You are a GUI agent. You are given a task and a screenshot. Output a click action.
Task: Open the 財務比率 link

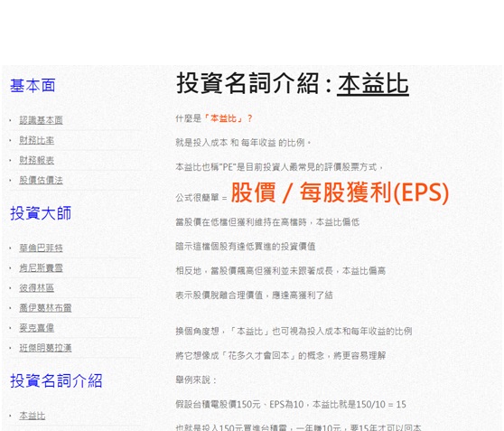pos(37,140)
